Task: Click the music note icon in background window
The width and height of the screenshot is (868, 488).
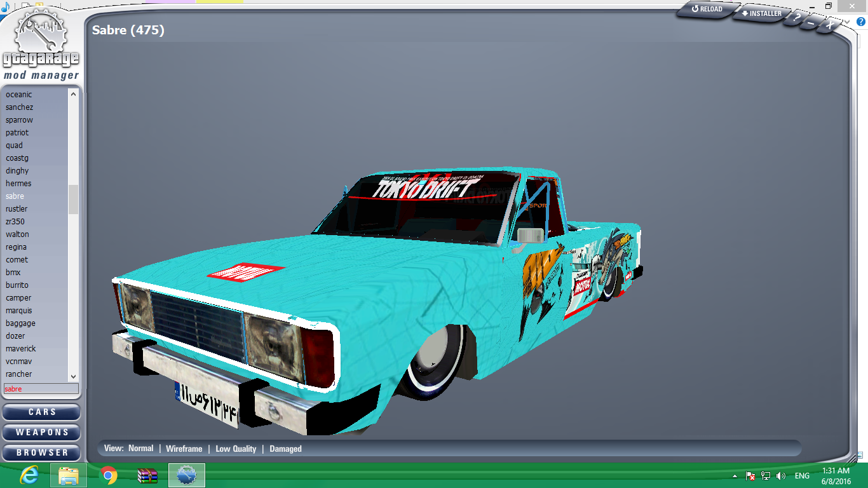Action: (5, 8)
